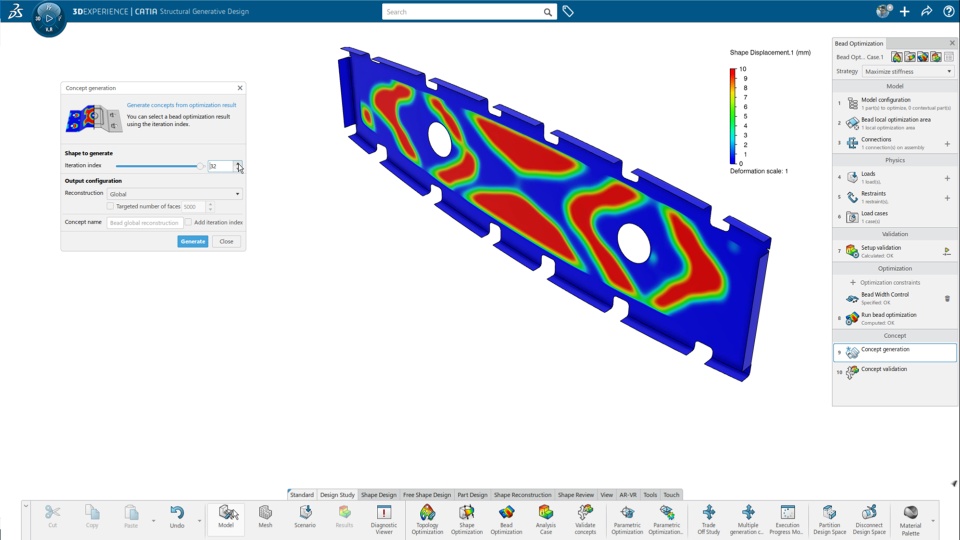Enable Targeted number of faces checkbox
This screenshot has width=960, height=540.
111,206
